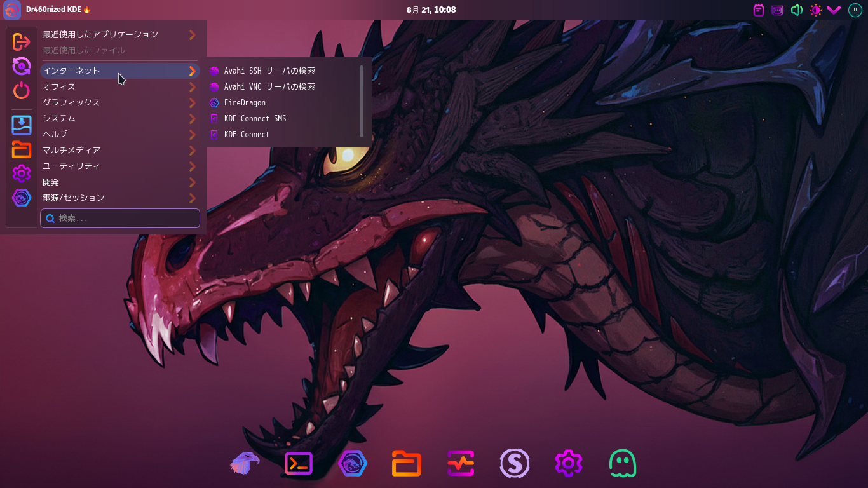Open the downloads icon in the launcher sidebar
This screenshot has height=488, width=868.
[x=22, y=125]
